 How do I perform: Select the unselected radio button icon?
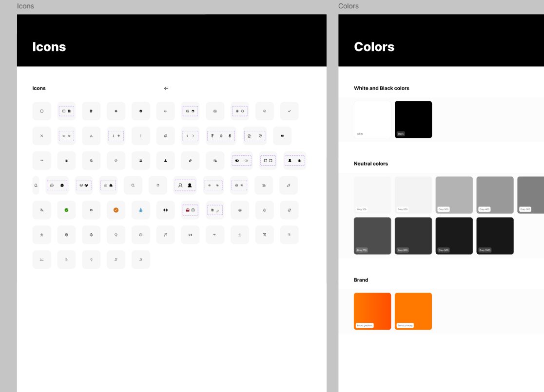point(243,111)
